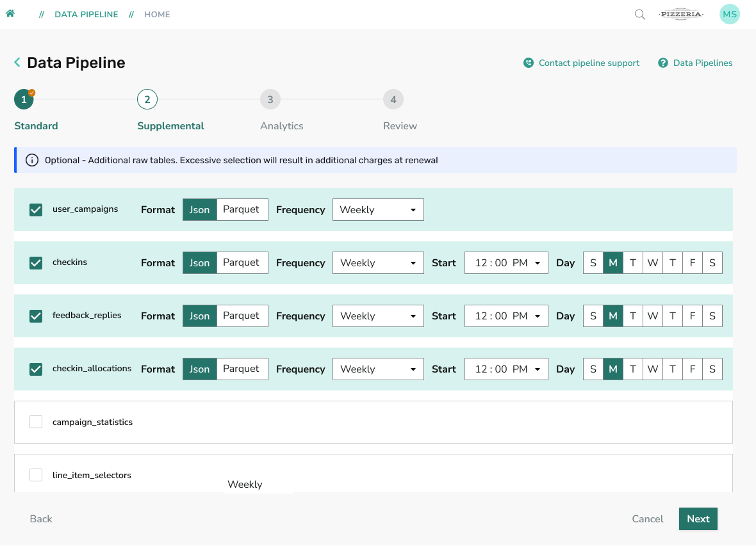This screenshot has height=546, width=756.
Task: Click the line_item_selectors row label
Action: 92,475
